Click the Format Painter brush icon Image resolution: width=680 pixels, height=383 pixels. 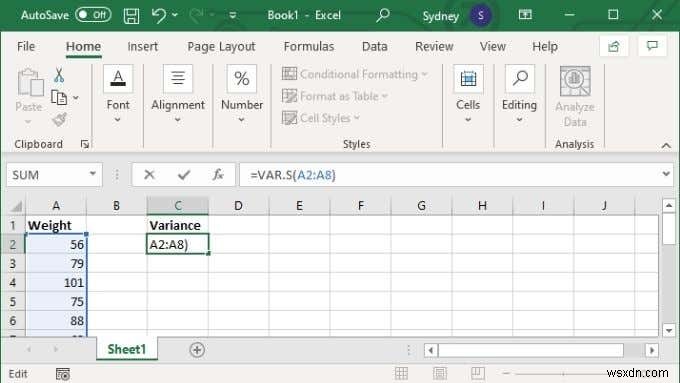60,119
